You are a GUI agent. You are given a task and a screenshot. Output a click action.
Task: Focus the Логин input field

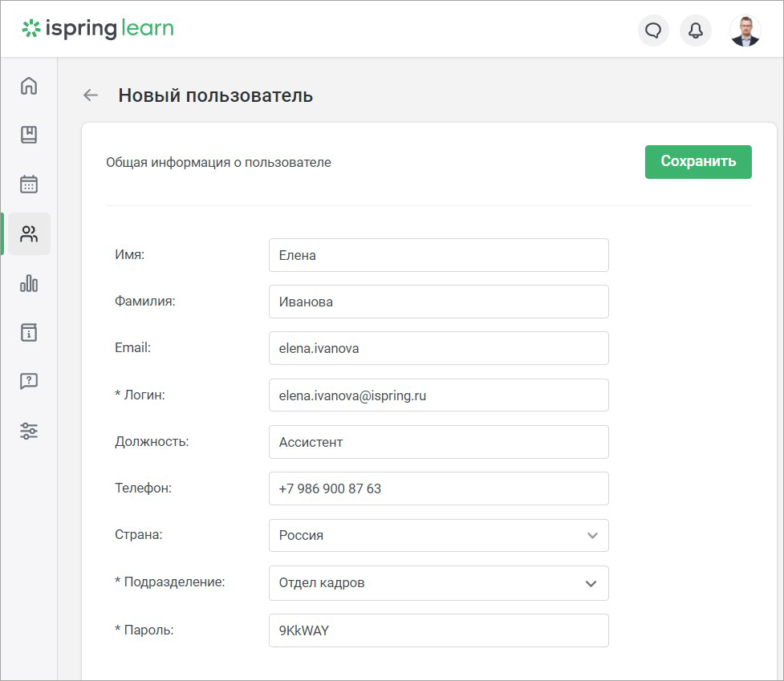click(438, 395)
